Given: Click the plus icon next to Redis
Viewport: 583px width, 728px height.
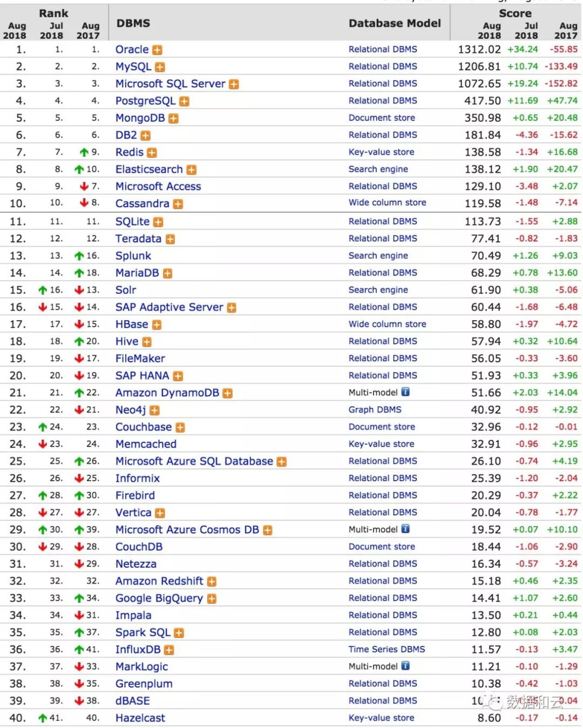Looking at the screenshot, I should tap(152, 153).
